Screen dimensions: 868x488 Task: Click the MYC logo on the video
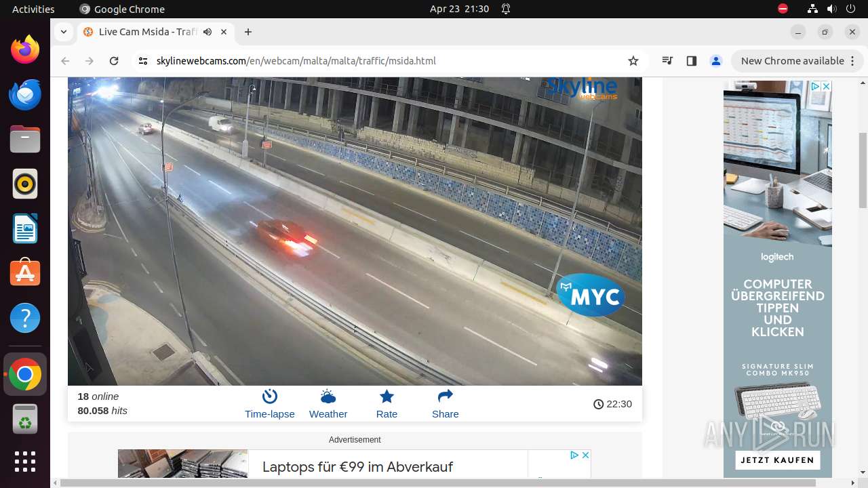coord(591,295)
